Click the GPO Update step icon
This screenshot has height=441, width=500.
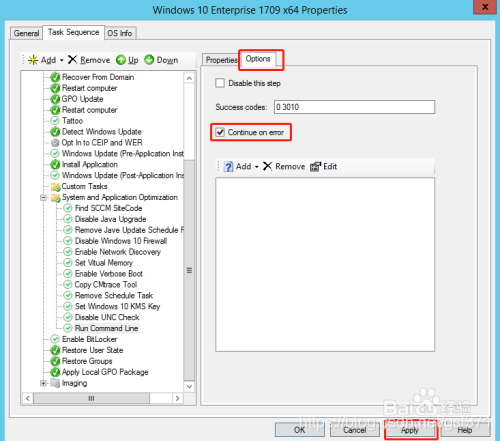(55, 99)
